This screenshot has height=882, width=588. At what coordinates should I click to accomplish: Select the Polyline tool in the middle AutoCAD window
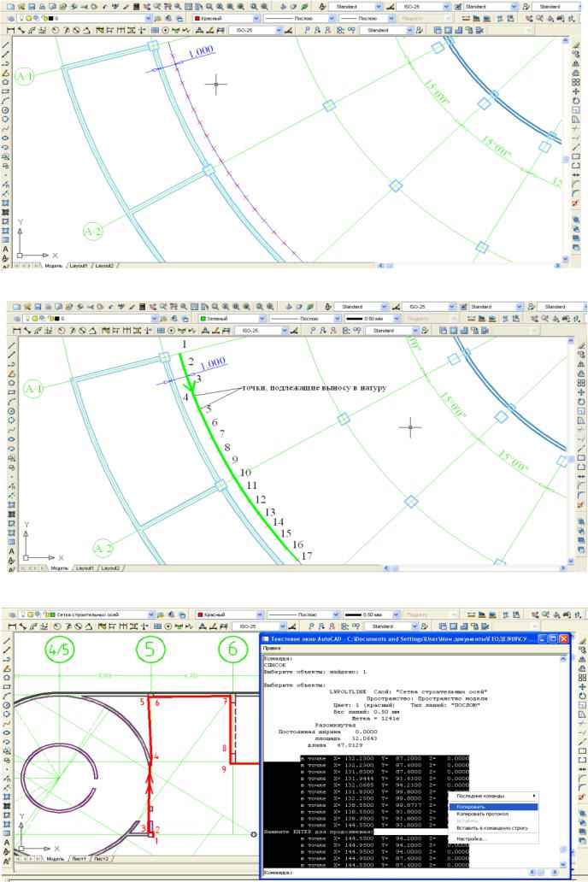(11, 364)
